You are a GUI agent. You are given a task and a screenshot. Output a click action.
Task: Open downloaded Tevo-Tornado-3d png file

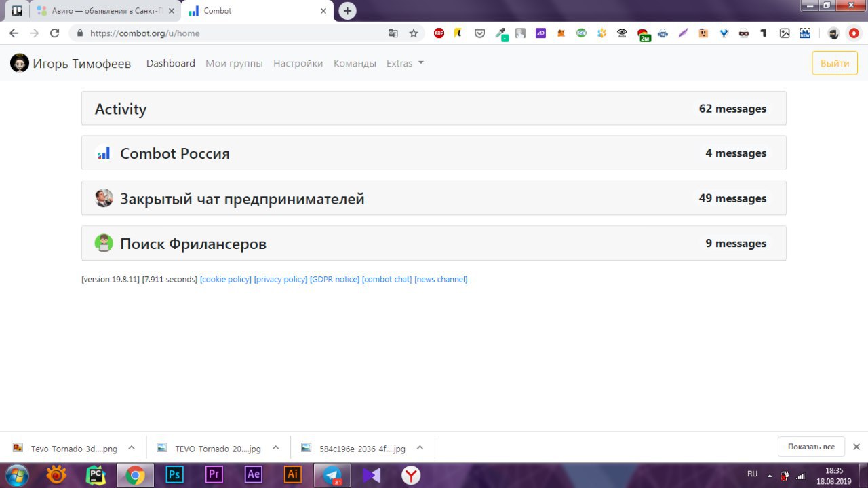pos(65,448)
